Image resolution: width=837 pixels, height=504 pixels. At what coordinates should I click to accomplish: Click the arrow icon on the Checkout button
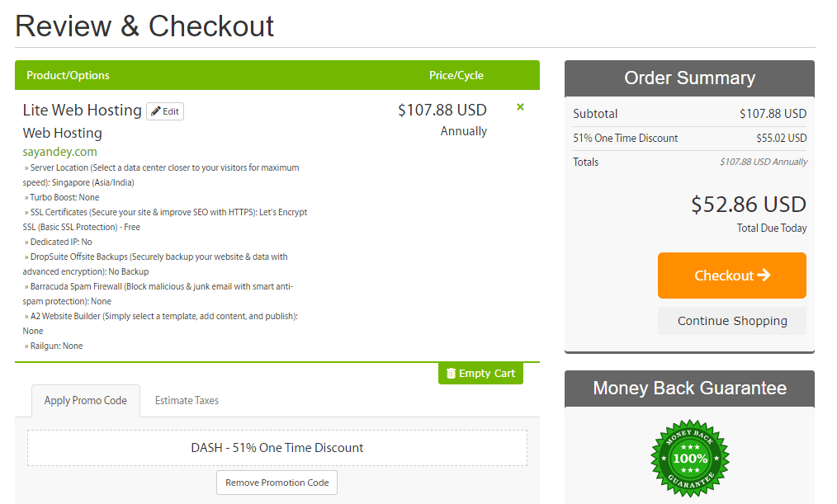[x=764, y=275]
